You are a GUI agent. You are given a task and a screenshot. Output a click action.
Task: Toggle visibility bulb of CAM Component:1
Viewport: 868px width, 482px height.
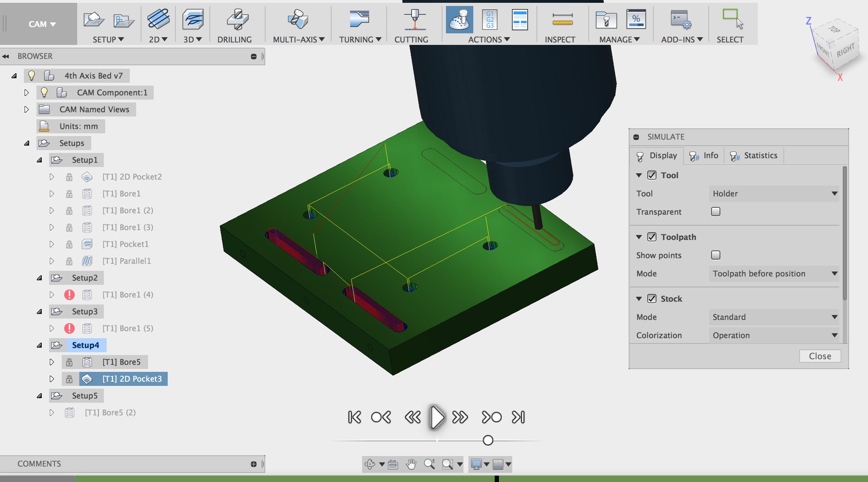point(44,92)
